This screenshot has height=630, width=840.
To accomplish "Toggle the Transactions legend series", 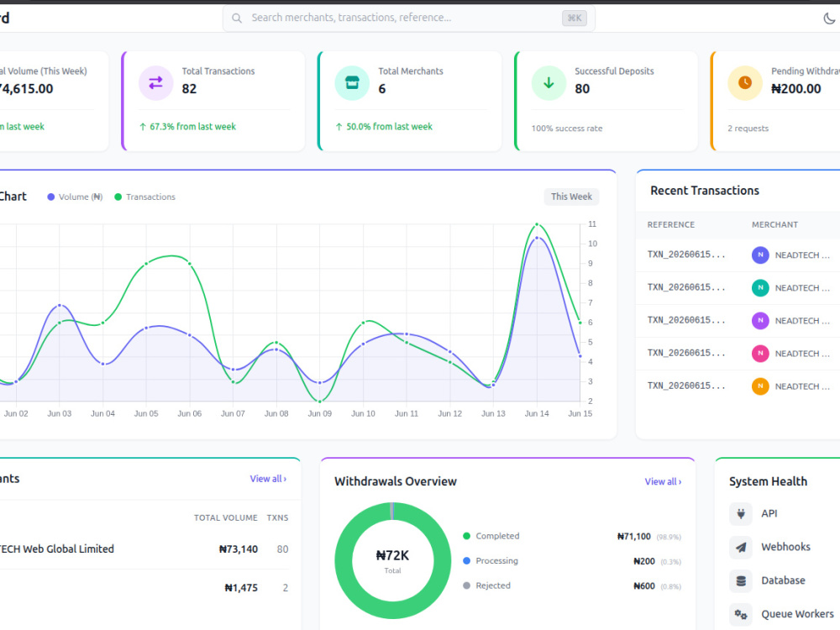I will click(x=145, y=197).
